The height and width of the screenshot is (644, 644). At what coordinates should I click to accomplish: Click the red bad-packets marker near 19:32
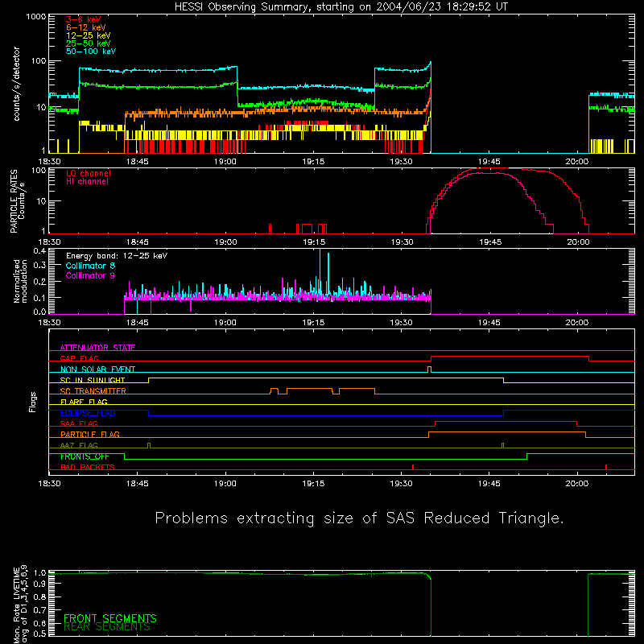[413, 467]
